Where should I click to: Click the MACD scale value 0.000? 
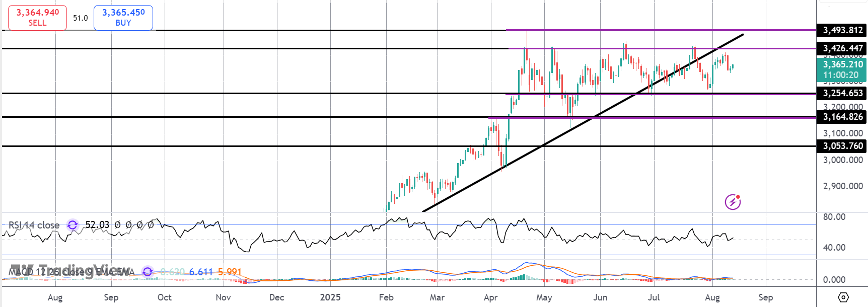pos(834,280)
